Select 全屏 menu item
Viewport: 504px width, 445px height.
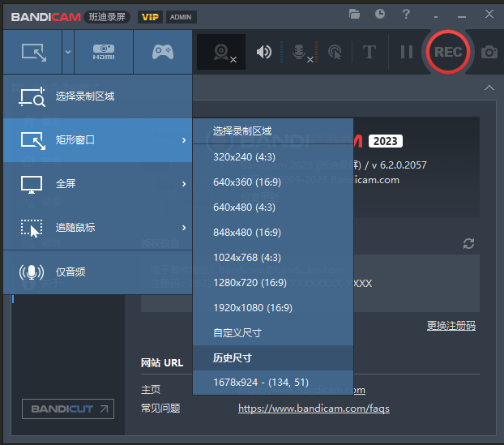pos(98,184)
